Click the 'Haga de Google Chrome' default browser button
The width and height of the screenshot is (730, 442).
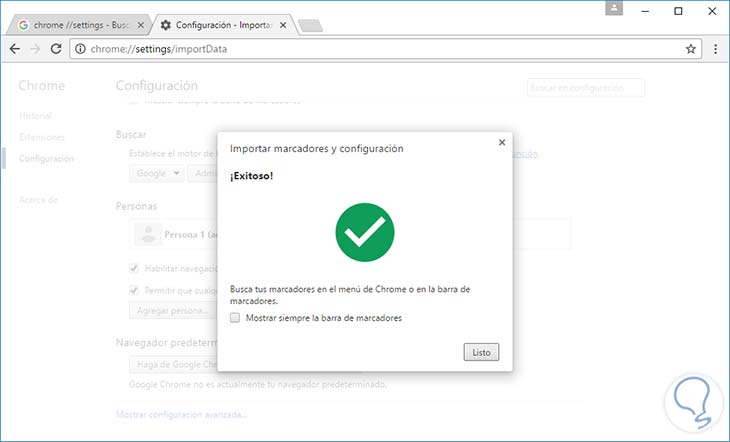(173, 365)
